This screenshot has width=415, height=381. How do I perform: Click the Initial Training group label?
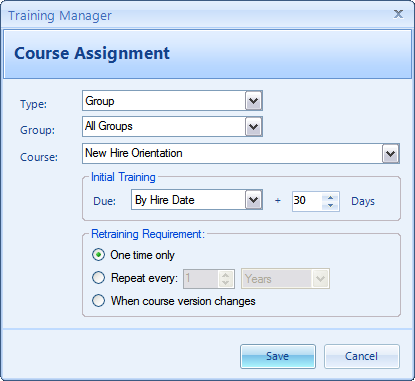tap(123, 177)
